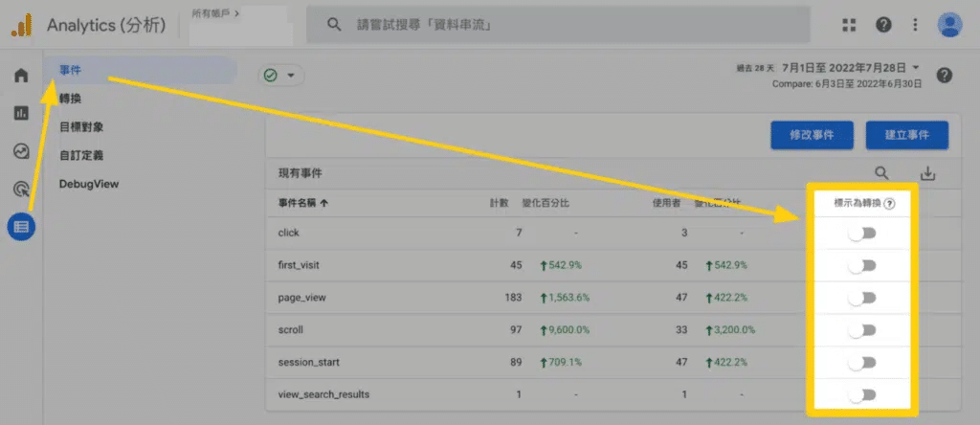Open the green checkmark status dropdown
The width and height of the screenshot is (980, 425).
click(279, 75)
